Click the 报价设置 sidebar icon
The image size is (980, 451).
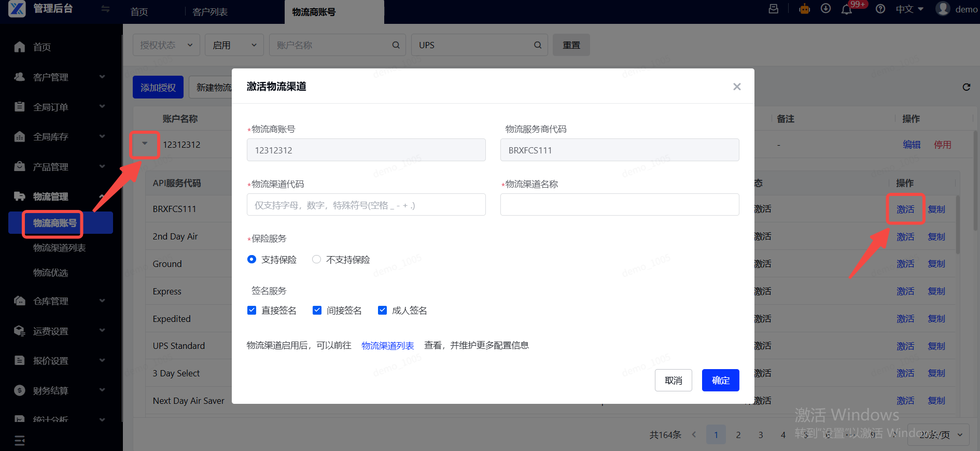pyautogui.click(x=20, y=360)
